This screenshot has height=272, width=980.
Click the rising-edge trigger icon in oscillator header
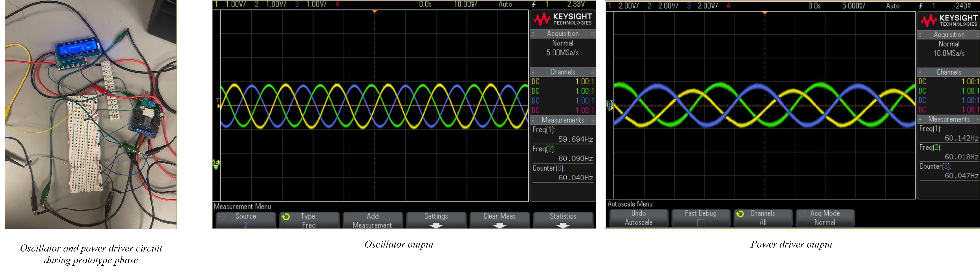pos(534,4)
